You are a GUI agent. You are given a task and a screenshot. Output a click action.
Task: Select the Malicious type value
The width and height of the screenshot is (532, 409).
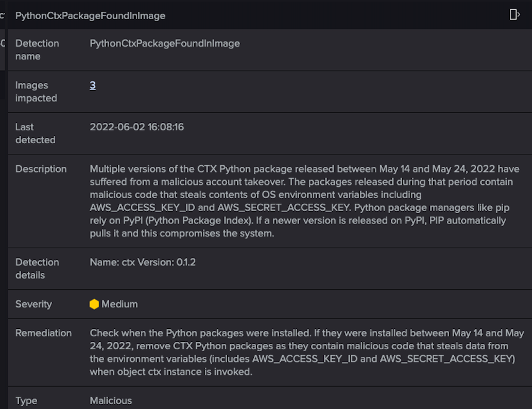click(x=111, y=401)
